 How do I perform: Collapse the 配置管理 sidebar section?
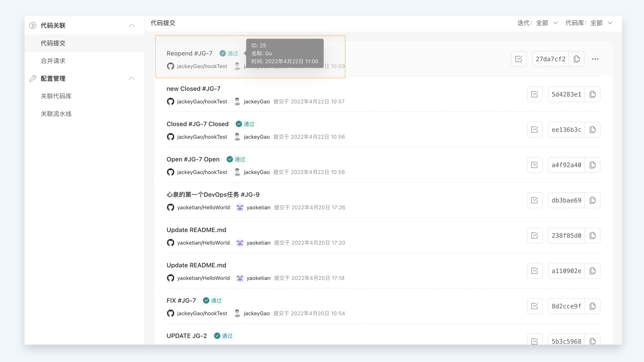(x=131, y=78)
